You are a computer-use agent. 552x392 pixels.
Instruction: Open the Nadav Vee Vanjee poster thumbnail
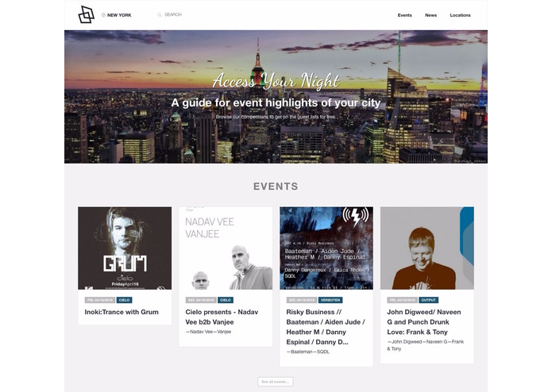[x=226, y=248]
